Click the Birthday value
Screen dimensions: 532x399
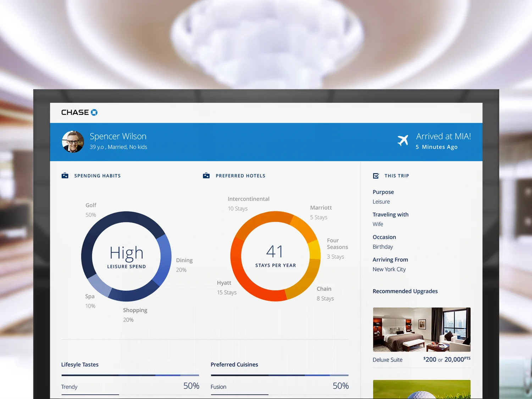[383, 246]
